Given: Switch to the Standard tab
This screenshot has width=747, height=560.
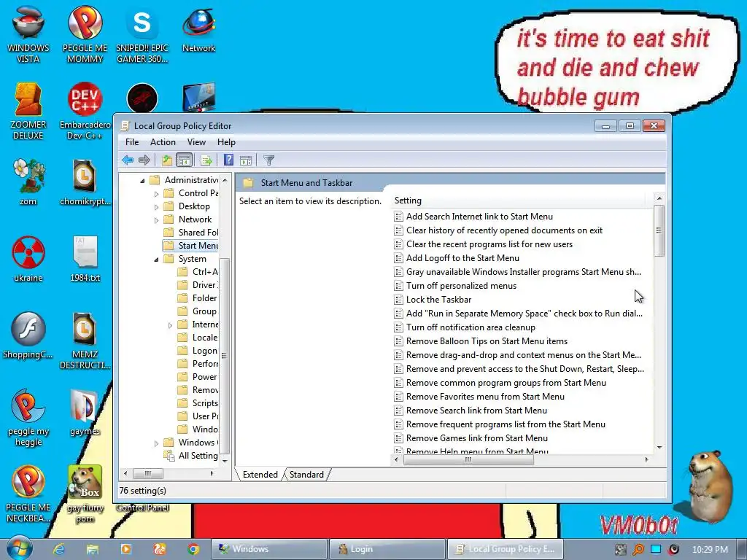Looking at the screenshot, I should (x=306, y=474).
